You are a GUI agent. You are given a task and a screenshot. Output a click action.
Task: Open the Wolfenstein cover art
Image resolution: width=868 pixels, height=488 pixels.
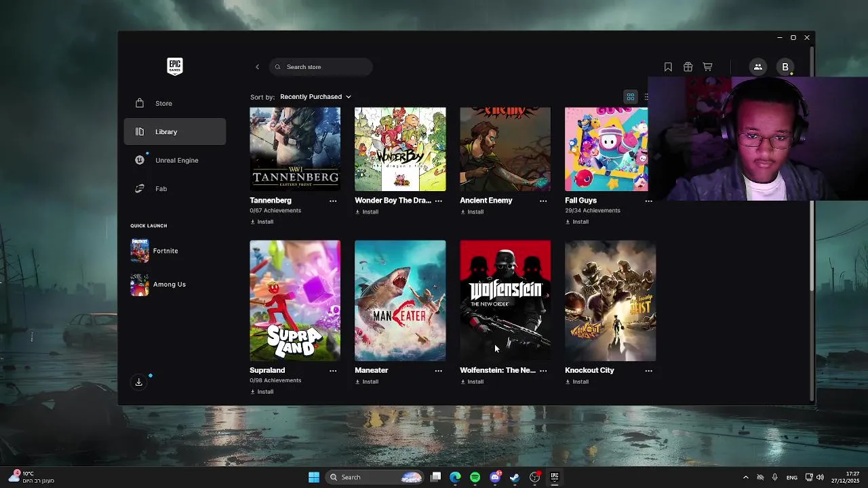click(x=505, y=301)
